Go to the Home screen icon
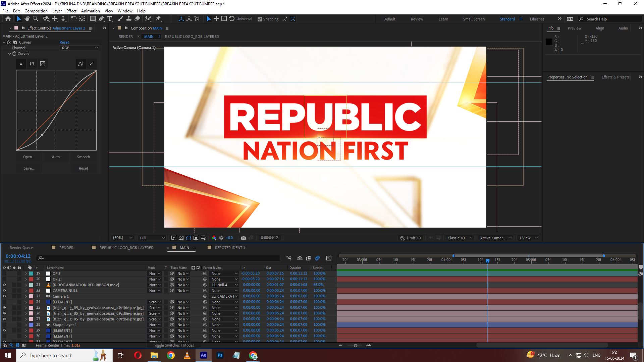 click(x=8, y=19)
